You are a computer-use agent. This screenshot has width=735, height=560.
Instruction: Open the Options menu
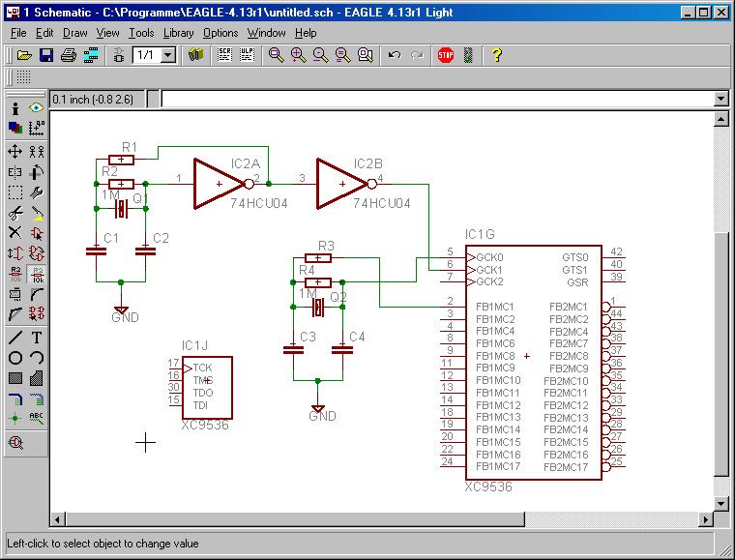pyautogui.click(x=220, y=33)
